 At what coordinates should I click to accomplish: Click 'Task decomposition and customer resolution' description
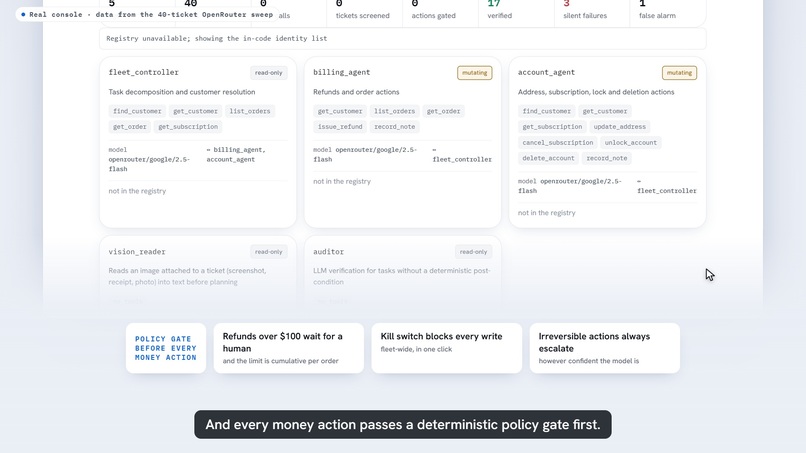(x=181, y=92)
